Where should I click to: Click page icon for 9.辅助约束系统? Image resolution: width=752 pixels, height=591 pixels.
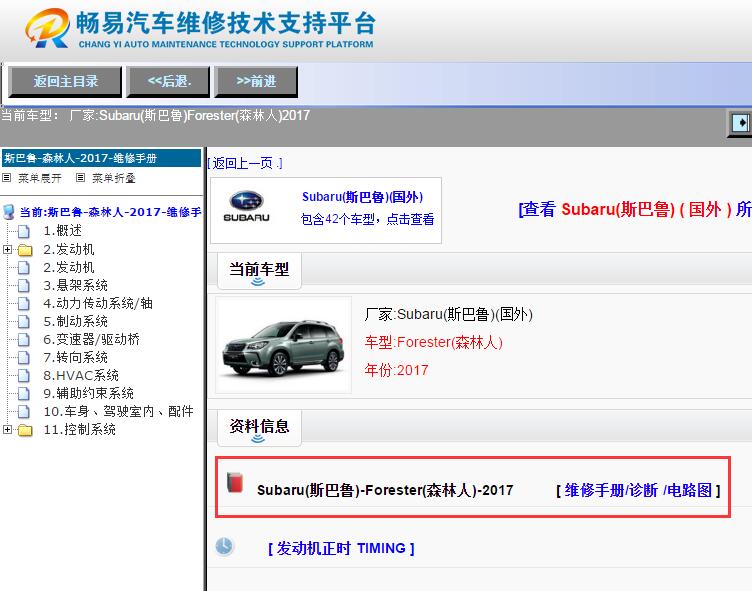(24, 393)
